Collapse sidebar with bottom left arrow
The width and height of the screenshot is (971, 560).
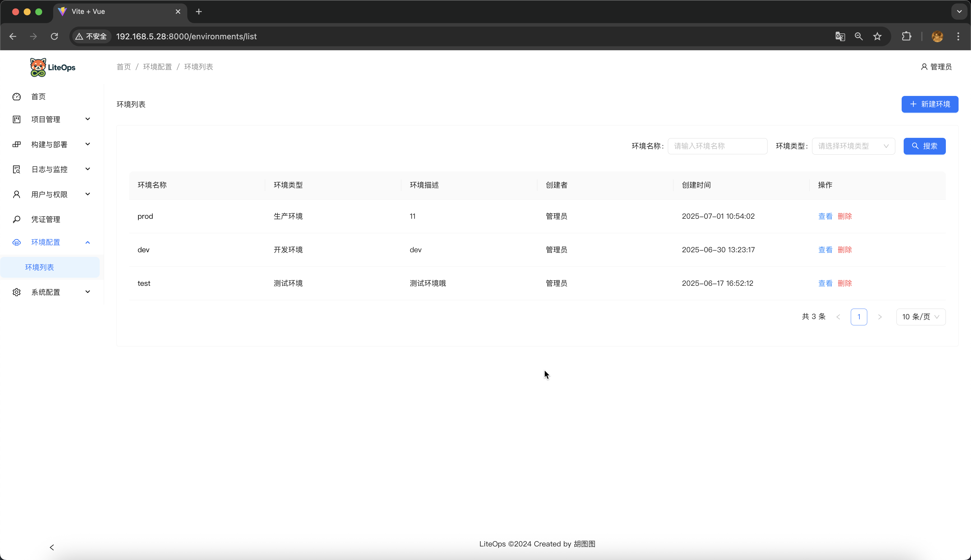(52, 547)
